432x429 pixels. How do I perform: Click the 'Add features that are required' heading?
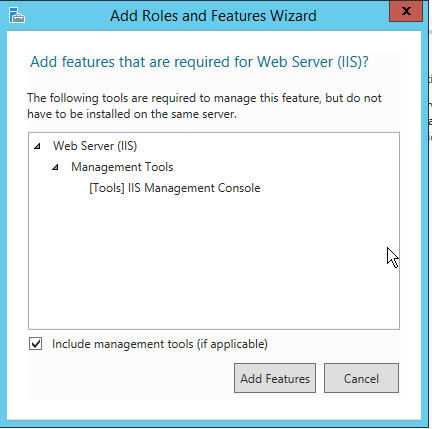tap(199, 62)
